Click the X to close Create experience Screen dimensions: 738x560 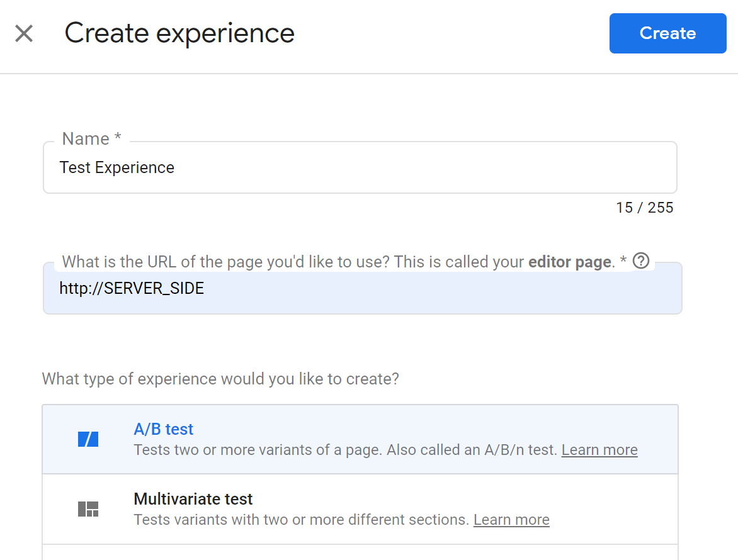[x=24, y=34]
